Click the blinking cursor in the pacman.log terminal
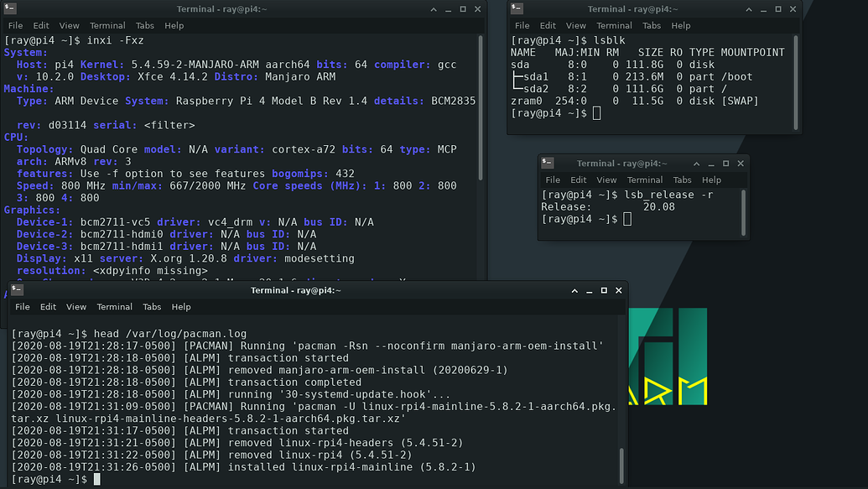Screen dimensions: 868x489 point(95,479)
